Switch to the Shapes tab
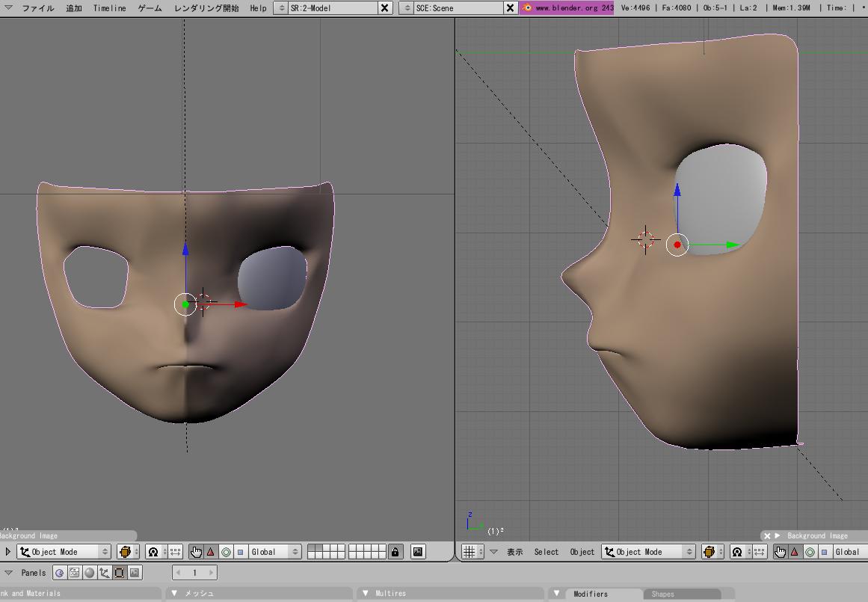 pos(662,594)
